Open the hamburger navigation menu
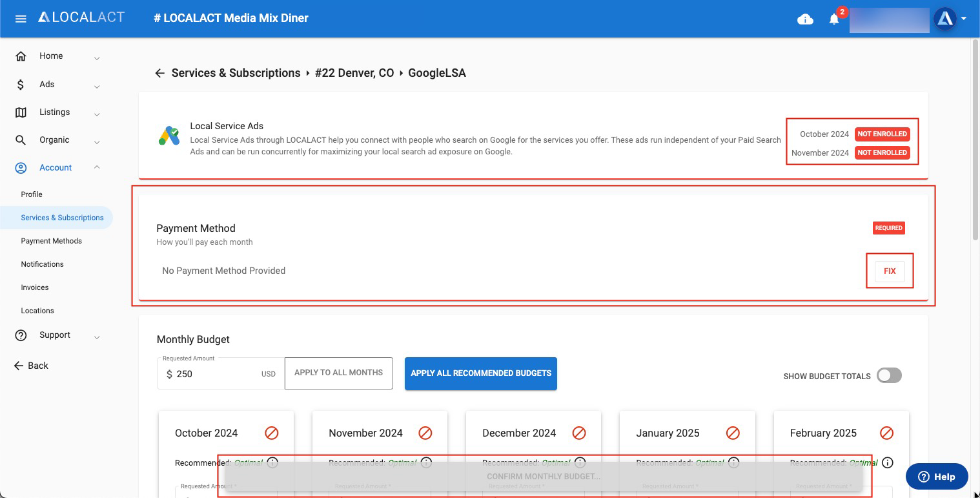The image size is (980, 498). [x=21, y=19]
